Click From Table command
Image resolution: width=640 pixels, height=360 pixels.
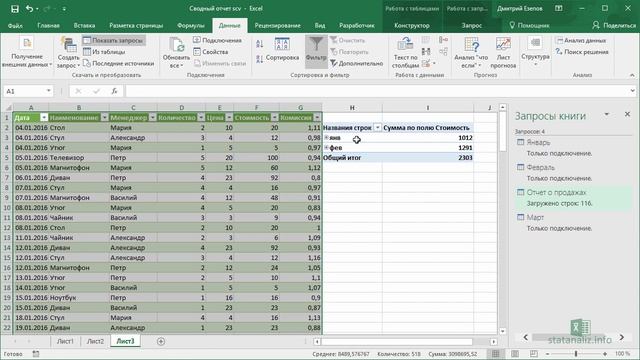[x=104, y=52]
